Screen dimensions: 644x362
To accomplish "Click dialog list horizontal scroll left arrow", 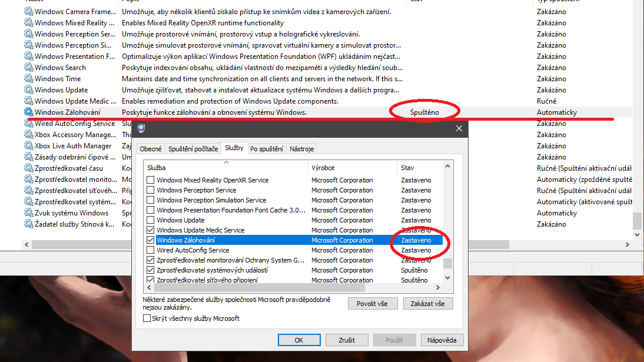I will click(149, 288).
